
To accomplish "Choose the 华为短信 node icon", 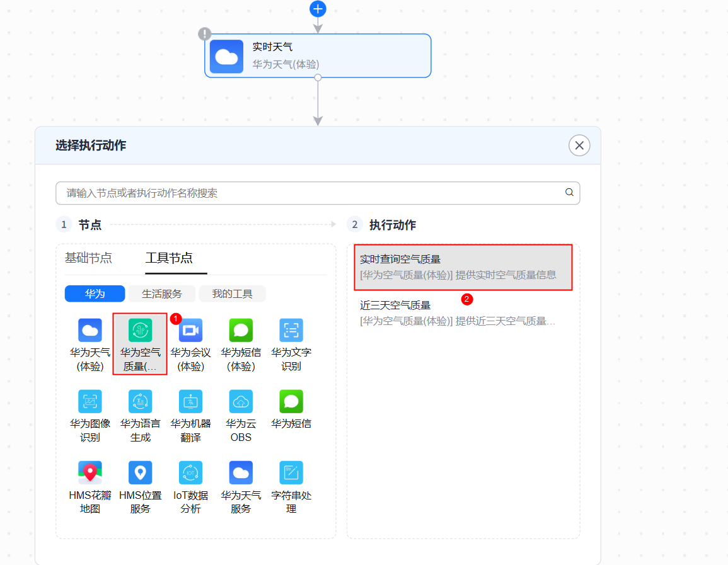I will click(291, 401).
